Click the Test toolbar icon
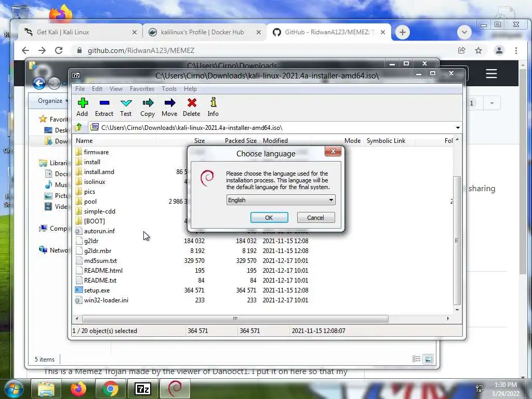 point(126,107)
